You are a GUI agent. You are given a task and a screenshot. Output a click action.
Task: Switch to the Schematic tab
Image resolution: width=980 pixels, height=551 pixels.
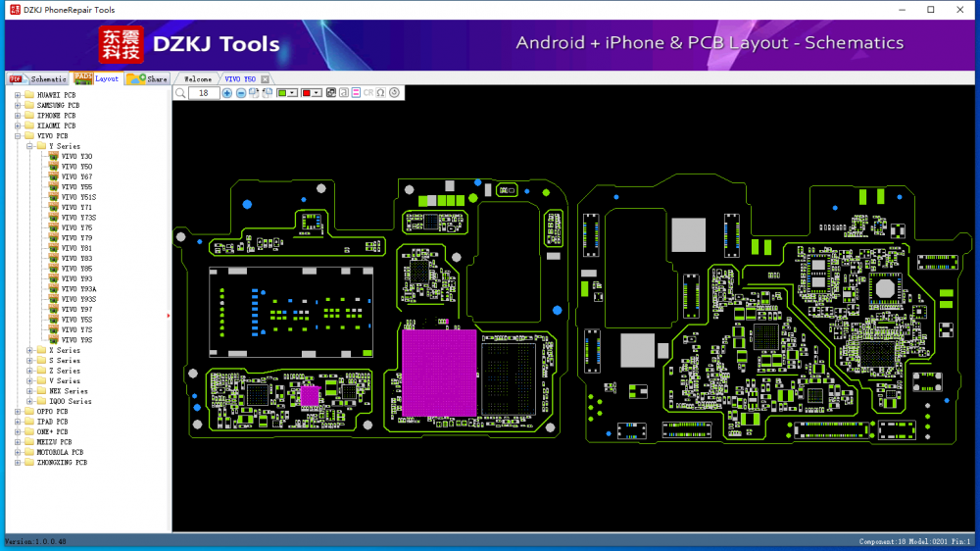click(x=39, y=78)
